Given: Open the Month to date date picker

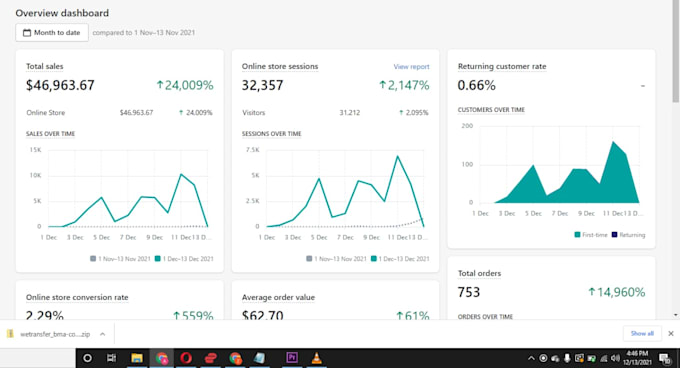Looking at the screenshot, I should (x=52, y=33).
